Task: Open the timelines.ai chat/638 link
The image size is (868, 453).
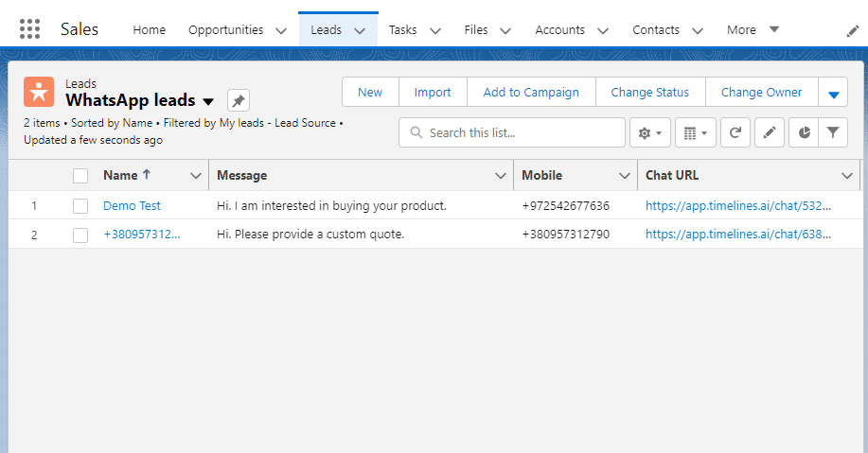Action: coord(738,235)
